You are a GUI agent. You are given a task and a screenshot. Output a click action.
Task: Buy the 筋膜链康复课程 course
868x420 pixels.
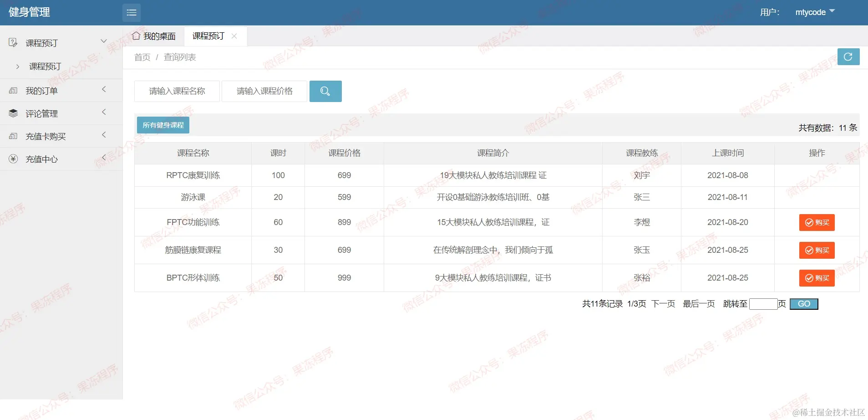tap(817, 250)
